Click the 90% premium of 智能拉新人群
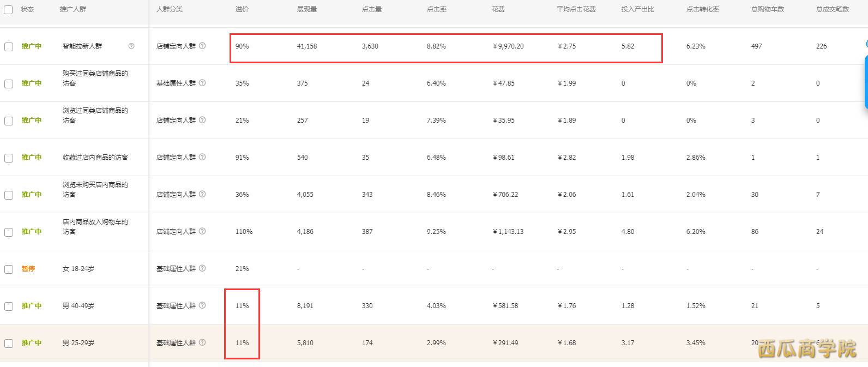 [x=242, y=46]
